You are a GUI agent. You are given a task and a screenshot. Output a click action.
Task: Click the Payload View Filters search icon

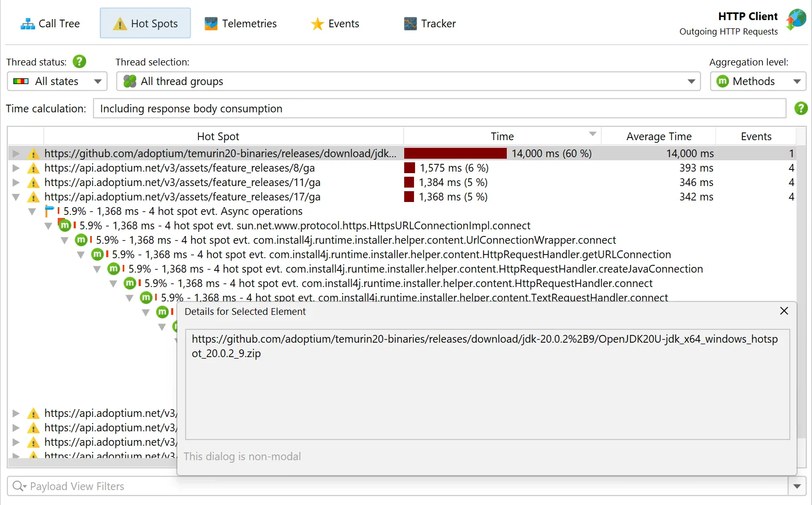[19, 486]
